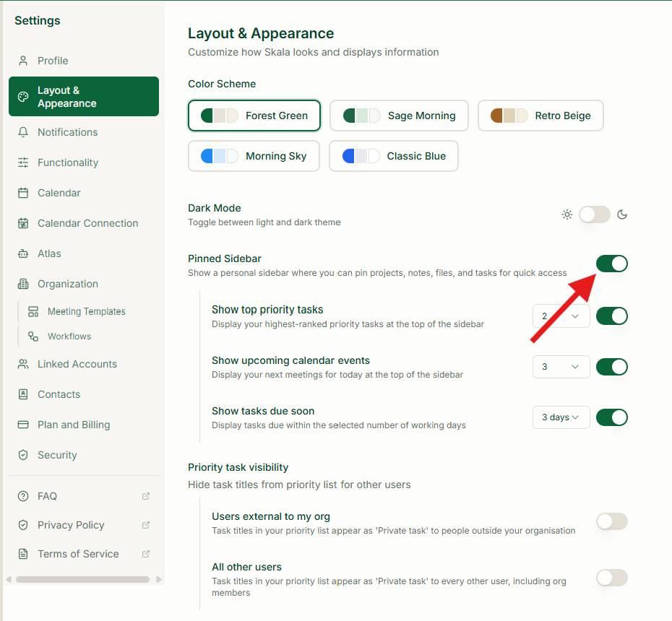
Task: Click the Workflows icon
Action: 33,336
